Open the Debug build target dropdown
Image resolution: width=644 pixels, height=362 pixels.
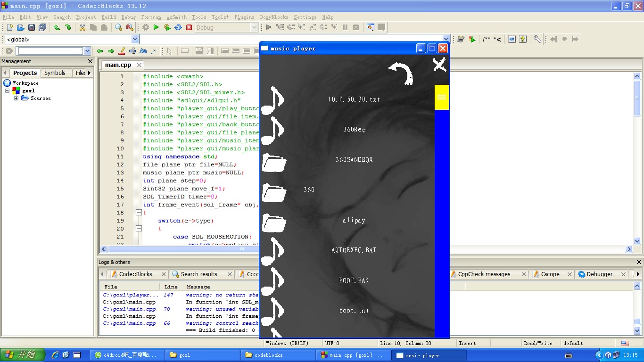tap(254, 28)
